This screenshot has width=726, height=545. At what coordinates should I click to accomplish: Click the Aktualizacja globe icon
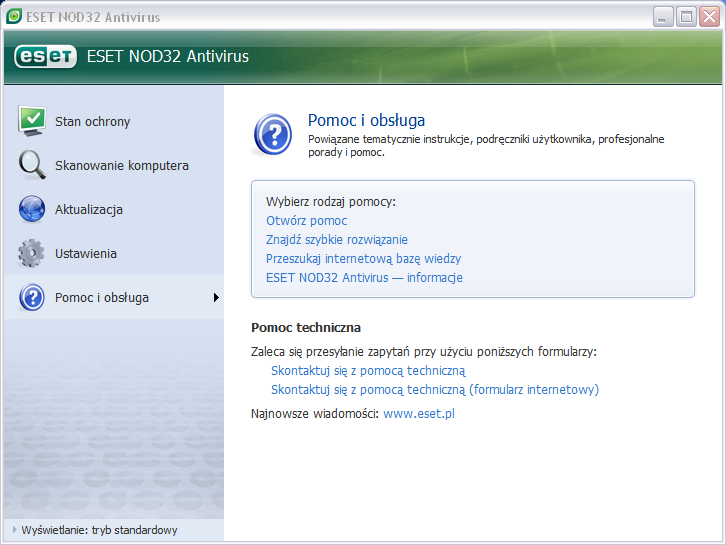32,209
